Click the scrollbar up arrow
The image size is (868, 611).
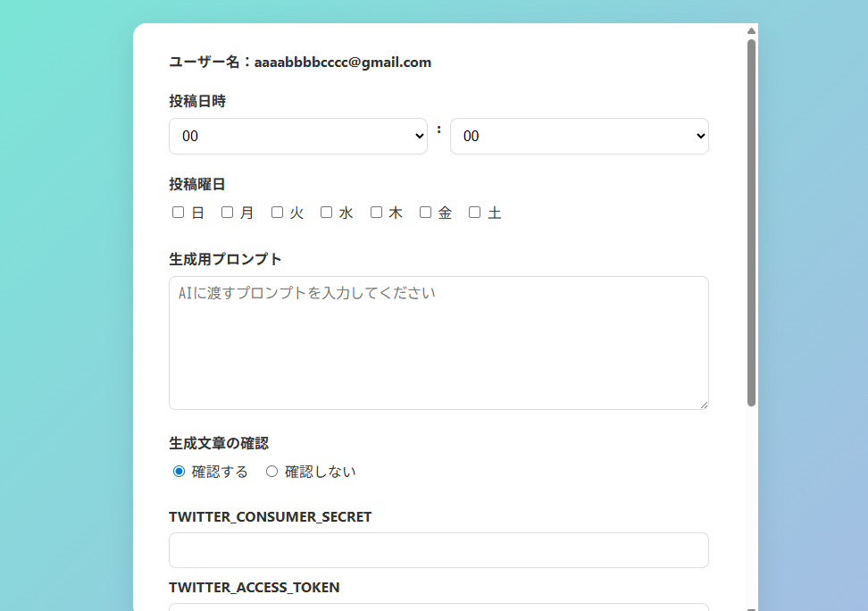tap(751, 31)
